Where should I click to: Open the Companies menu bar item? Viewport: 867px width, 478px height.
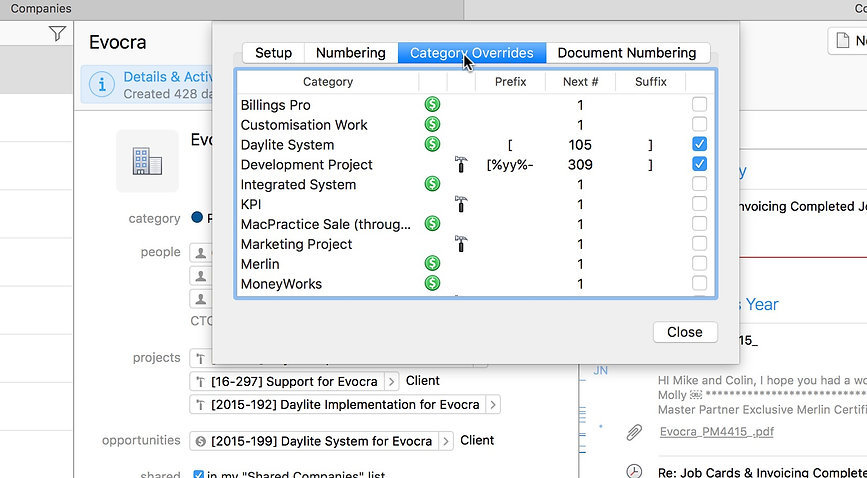(x=41, y=8)
